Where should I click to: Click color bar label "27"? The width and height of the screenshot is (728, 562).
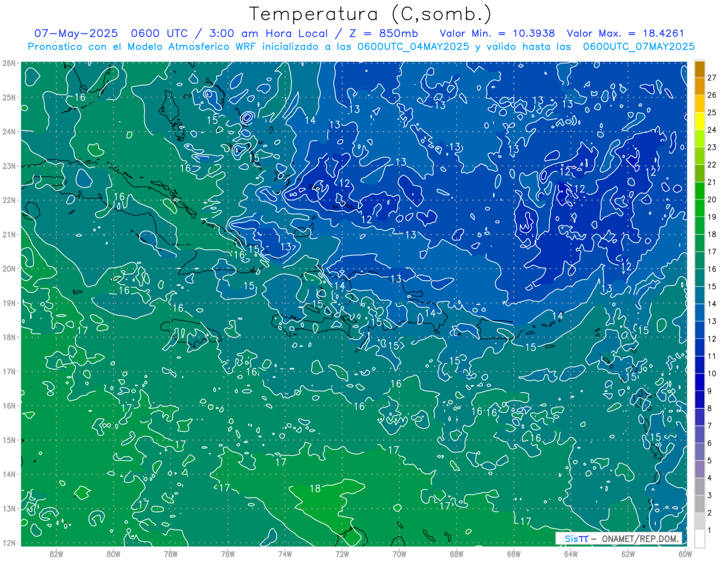coord(712,78)
